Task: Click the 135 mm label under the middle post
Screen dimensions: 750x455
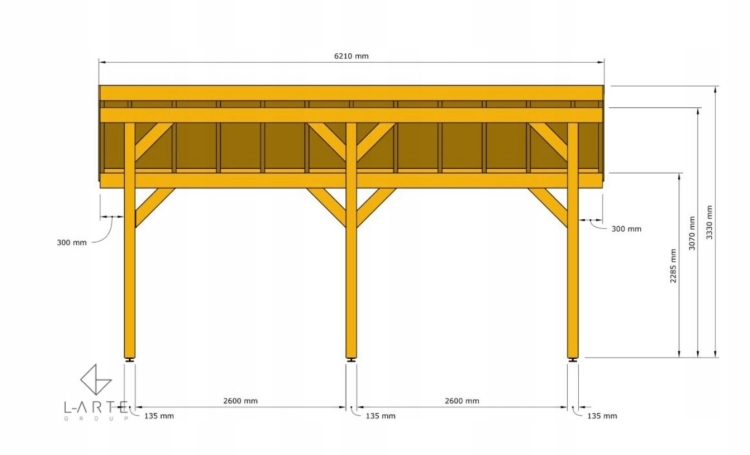Action: [x=380, y=416]
